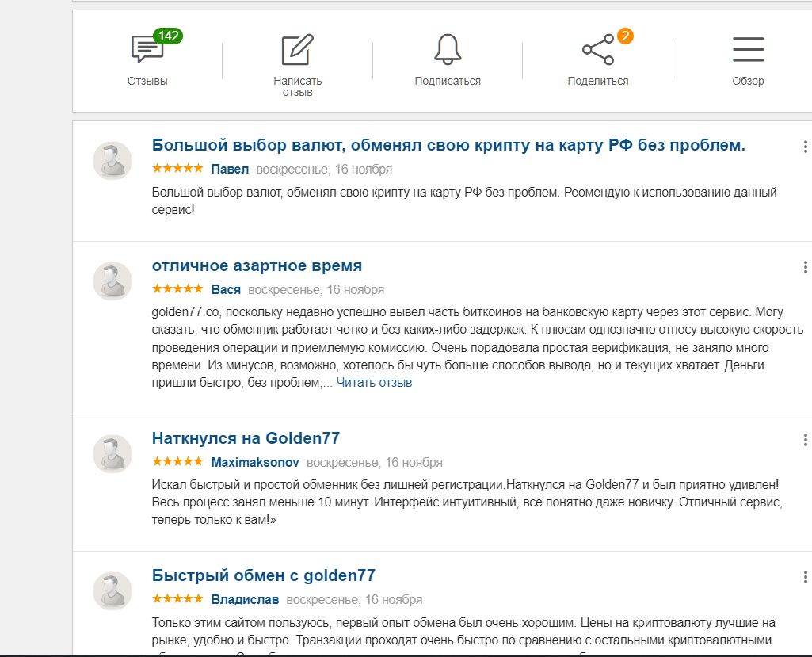The image size is (812, 657).
Task: Open options menu for Павел's review
Action: click(x=805, y=147)
